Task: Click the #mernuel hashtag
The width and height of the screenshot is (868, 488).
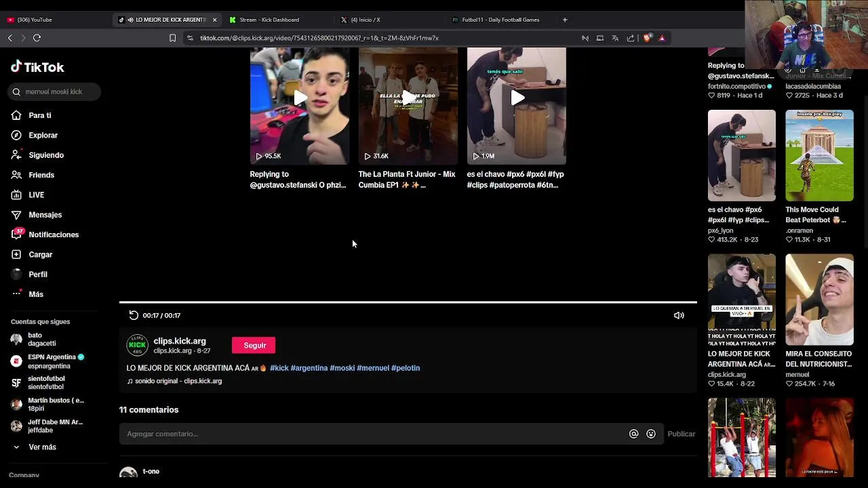Action: tap(373, 368)
